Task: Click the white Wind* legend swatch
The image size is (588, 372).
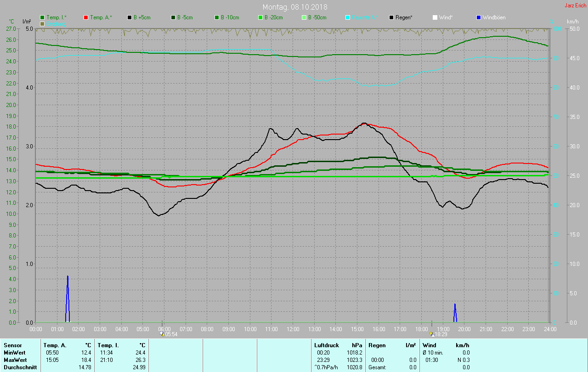Action: point(435,17)
